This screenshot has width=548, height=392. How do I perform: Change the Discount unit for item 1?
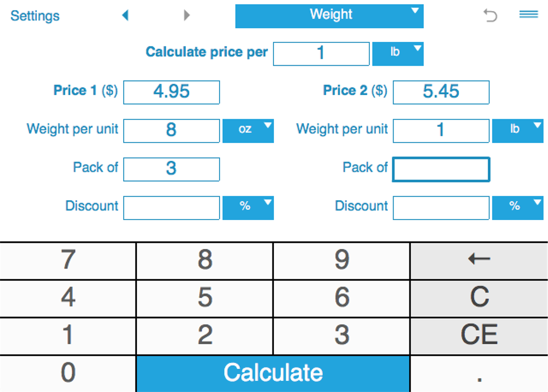coord(248,208)
